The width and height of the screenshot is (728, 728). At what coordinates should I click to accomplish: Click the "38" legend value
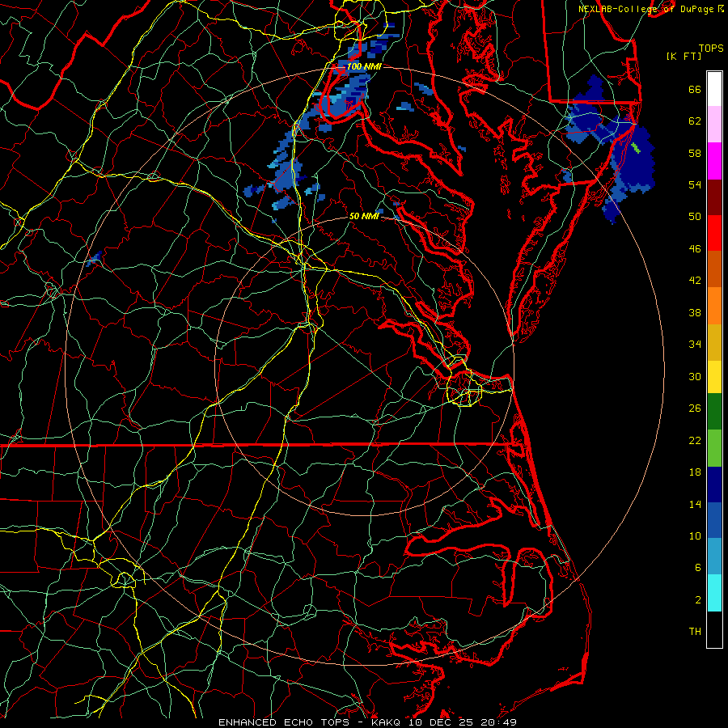(x=695, y=312)
